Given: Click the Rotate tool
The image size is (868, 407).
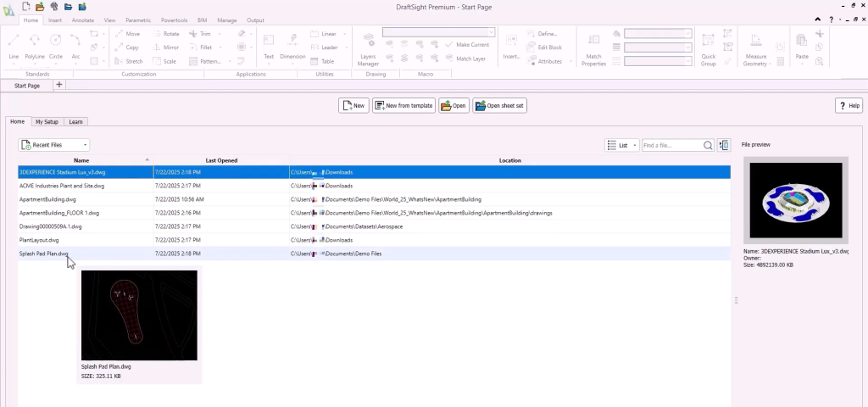Looking at the screenshot, I should pos(166,34).
